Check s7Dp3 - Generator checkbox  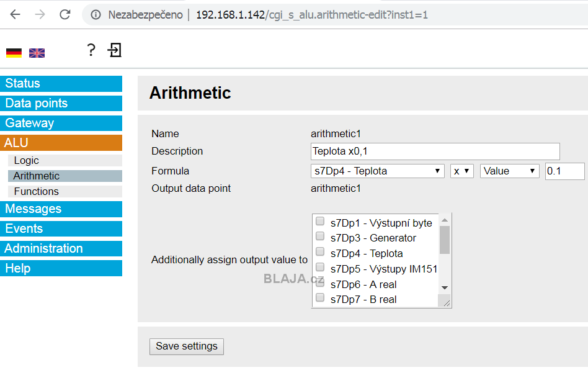click(x=320, y=236)
